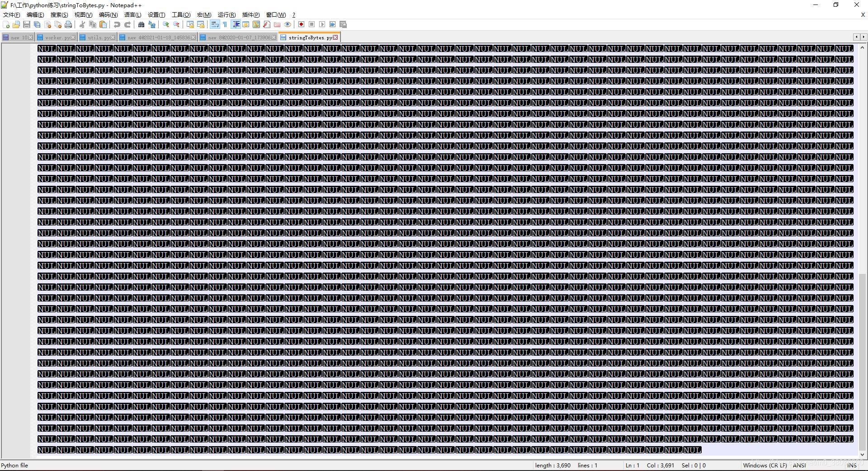868x471 pixels.
Task: Copy selection via toolbar icon
Action: (x=93, y=24)
